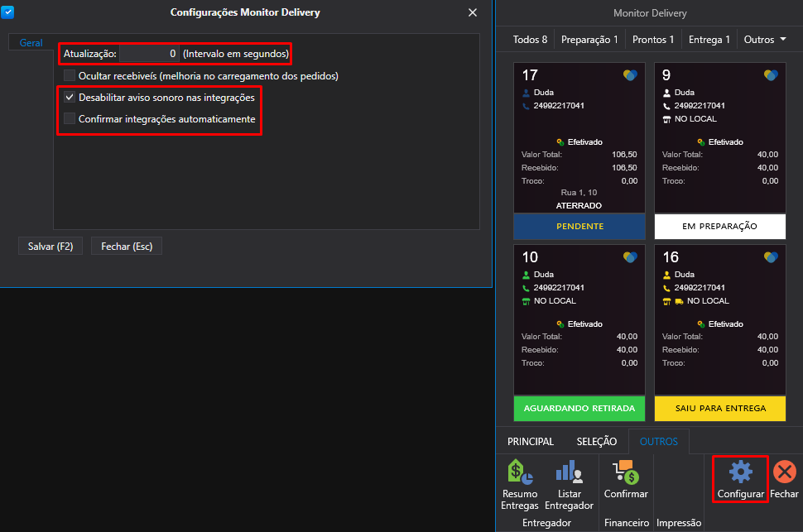The height and width of the screenshot is (532, 803).
Task: Click Salvar (F2) button
Action: (50, 247)
